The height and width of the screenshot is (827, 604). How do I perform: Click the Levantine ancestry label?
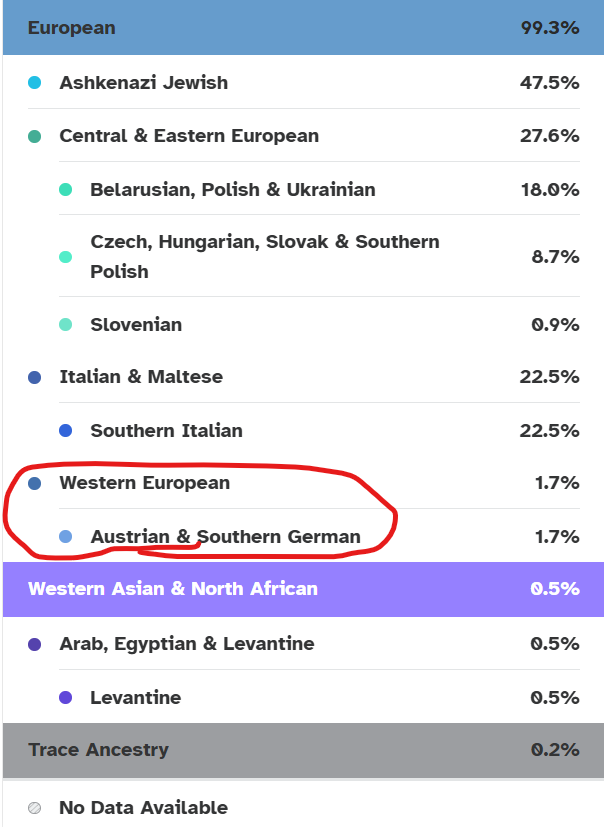pos(136,698)
